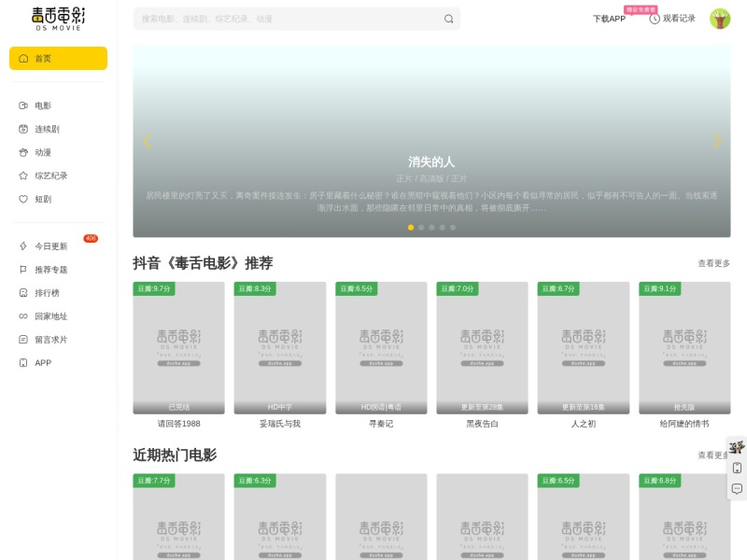Click the heart icon beside 短剧
This screenshot has width=747, height=560.
(23, 199)
